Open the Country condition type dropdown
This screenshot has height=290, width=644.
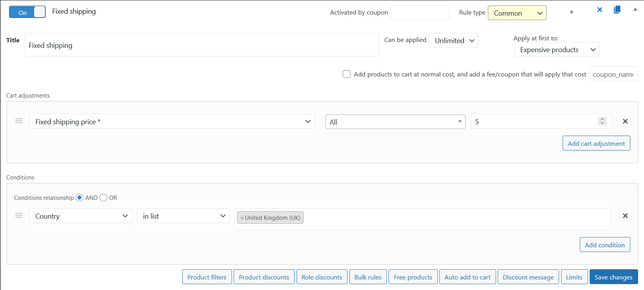[81, 216]
